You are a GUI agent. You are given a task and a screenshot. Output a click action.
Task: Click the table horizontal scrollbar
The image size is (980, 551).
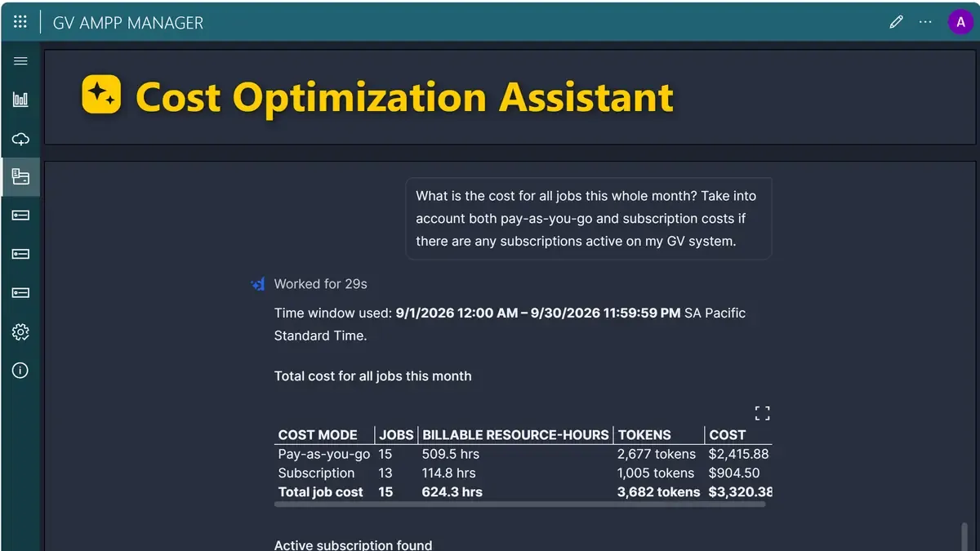519,504
